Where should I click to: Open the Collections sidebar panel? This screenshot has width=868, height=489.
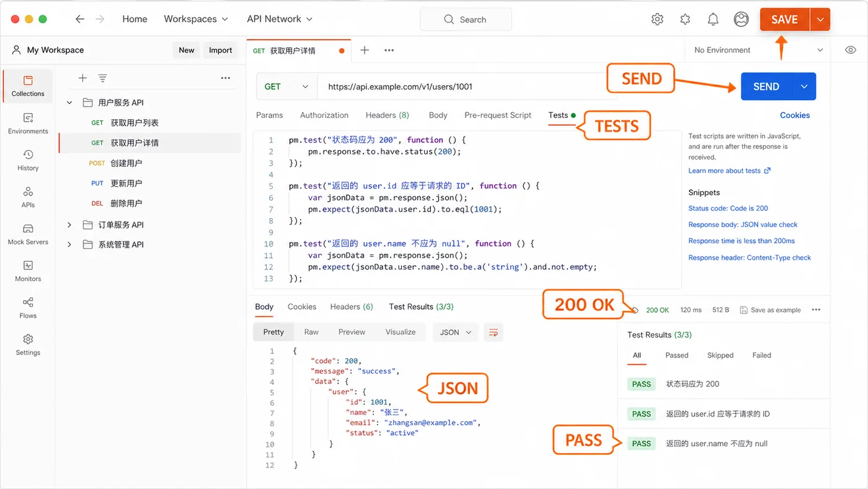click(28, 86)
